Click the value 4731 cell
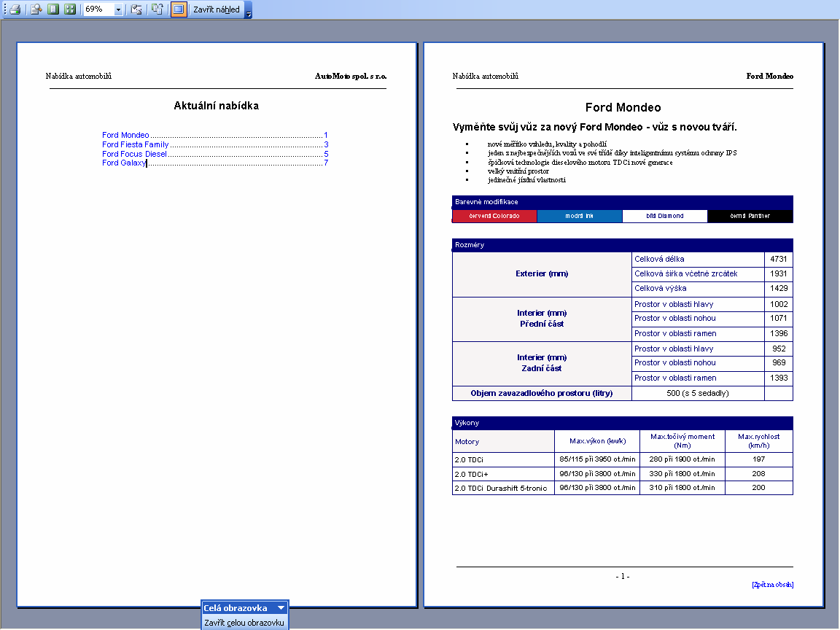Screen dimensions: 840x630 [779, 260]
